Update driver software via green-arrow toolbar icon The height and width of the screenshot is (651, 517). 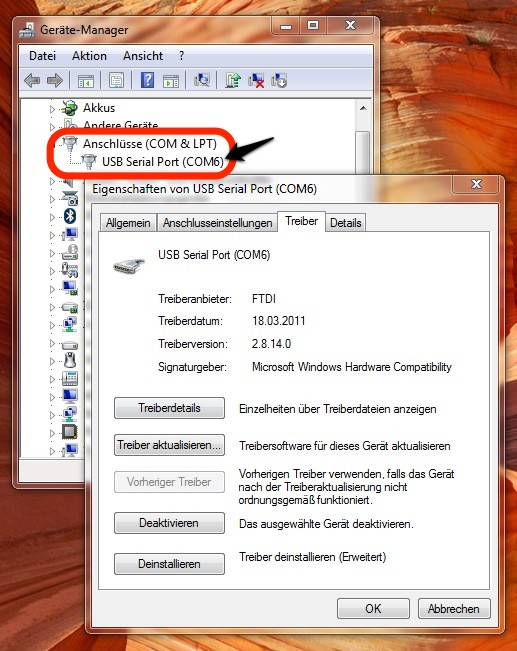(233, 80)
